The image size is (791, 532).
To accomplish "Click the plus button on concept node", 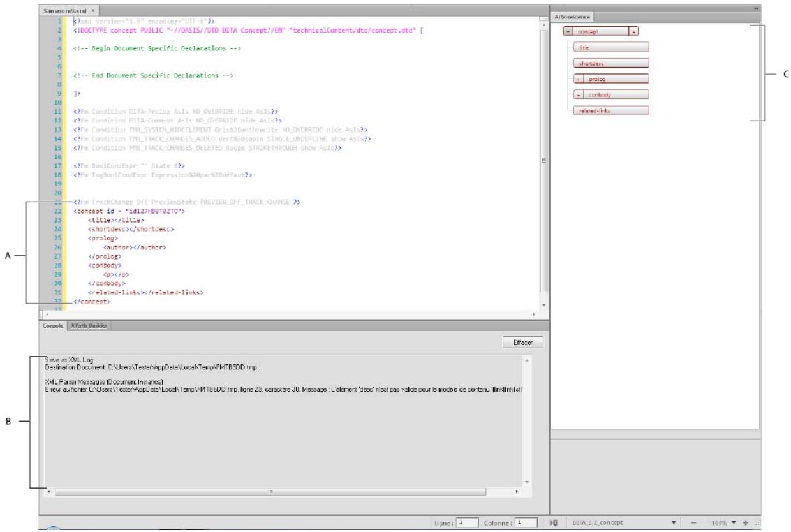I will pos(634,31).
